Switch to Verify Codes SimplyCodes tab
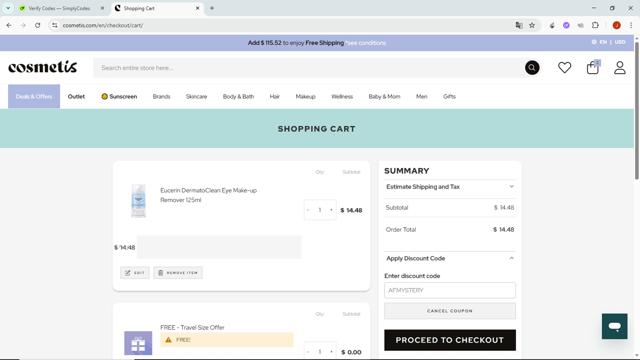 coord(59,8)
